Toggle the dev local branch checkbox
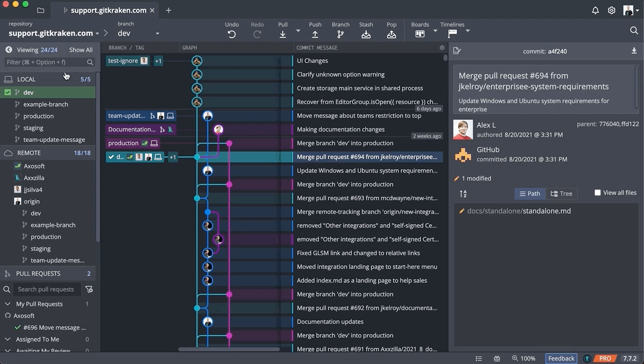The image size is (644, 364). [x=7, y=92]
